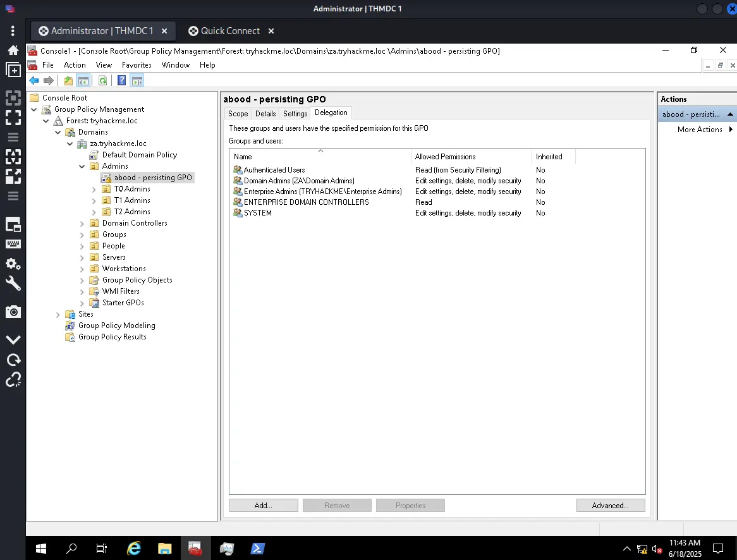Click the Add... button
The width and height of the screenshot is (737, 560).
(x=264, y=506)
